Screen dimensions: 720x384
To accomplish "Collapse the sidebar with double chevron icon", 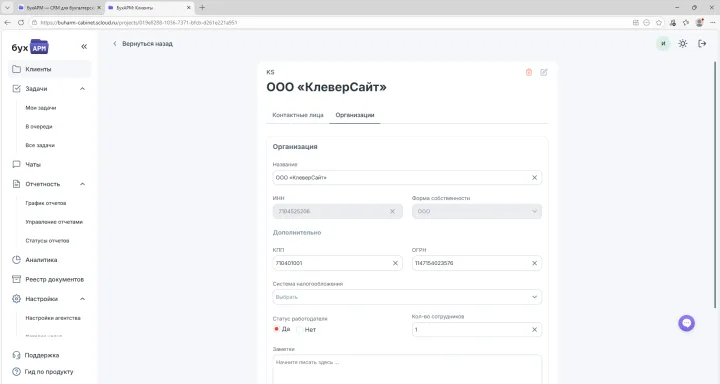I will [84, 46].
